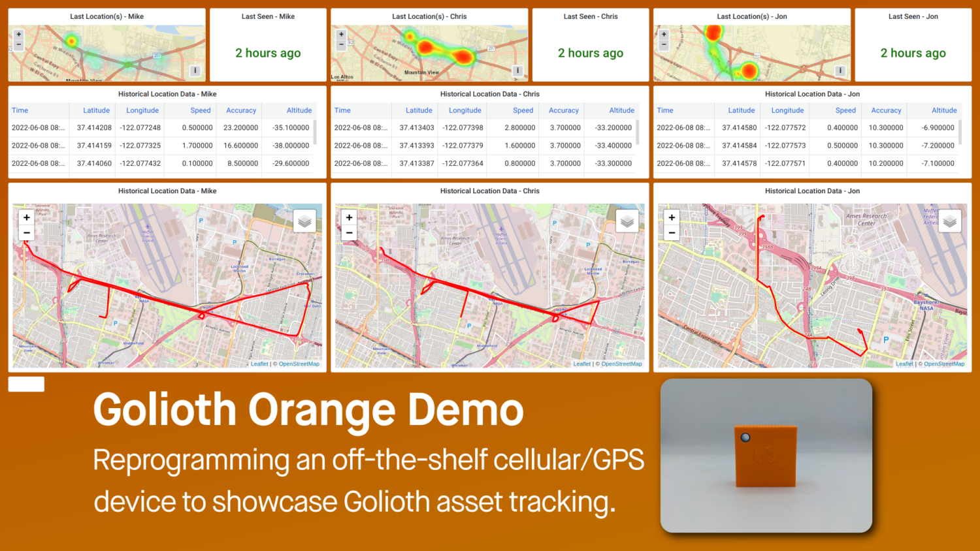Viewport: 980px width, 551px height.
Task: Toggle the attribution info icon on Jon's heatmap
Action: pyautogui.click(x=840, y=70)
